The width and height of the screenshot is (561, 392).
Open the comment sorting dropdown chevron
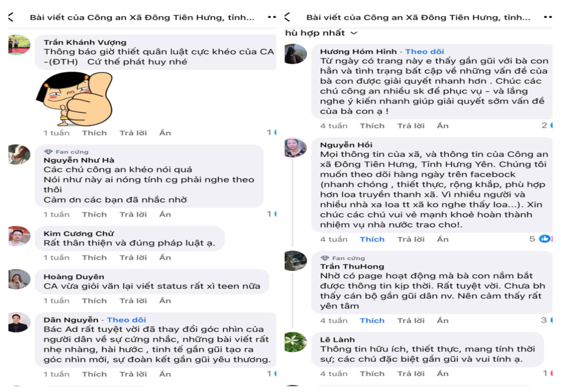click(354, 33)
